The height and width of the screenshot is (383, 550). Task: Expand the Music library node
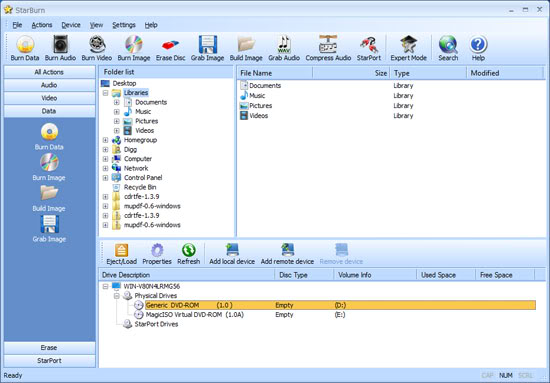point(116,112)
